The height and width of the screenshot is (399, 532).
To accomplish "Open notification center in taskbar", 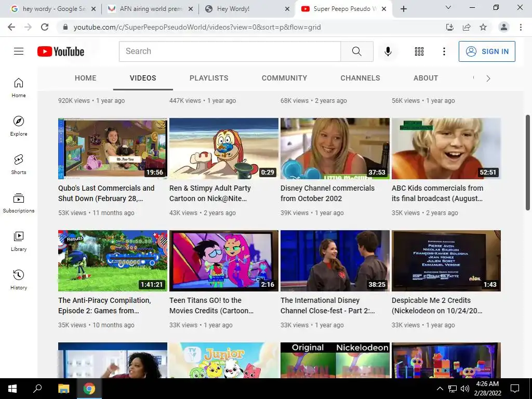I will tap(515, 389).
